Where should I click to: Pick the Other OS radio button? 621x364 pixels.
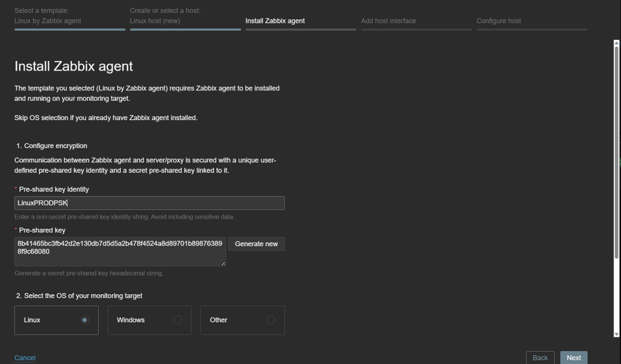(271, 320)
